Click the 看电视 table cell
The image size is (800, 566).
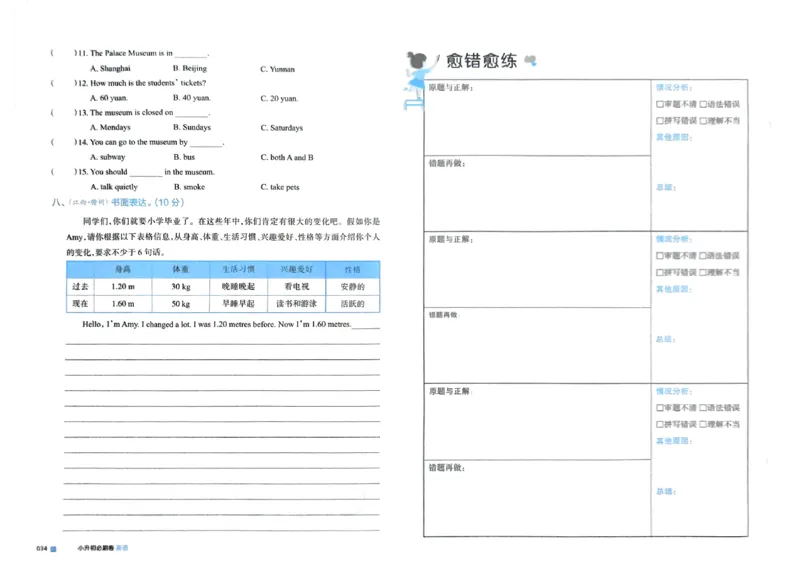pyautogui.click(x=296, y=287)
